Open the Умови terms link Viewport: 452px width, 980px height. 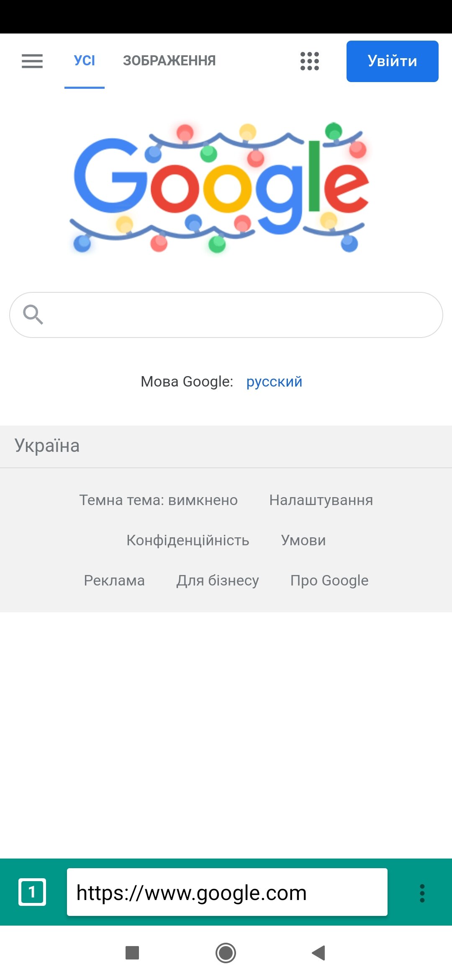303,540
